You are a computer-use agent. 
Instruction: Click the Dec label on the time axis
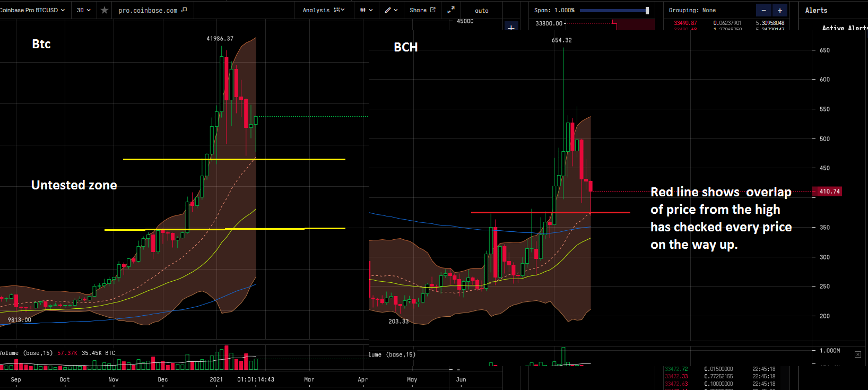(163, 379)
